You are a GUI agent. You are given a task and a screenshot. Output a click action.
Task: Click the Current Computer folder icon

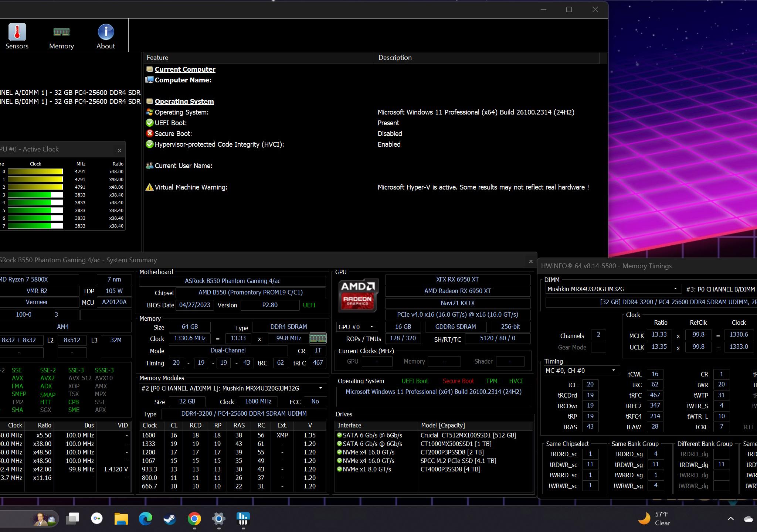[149, 69]
